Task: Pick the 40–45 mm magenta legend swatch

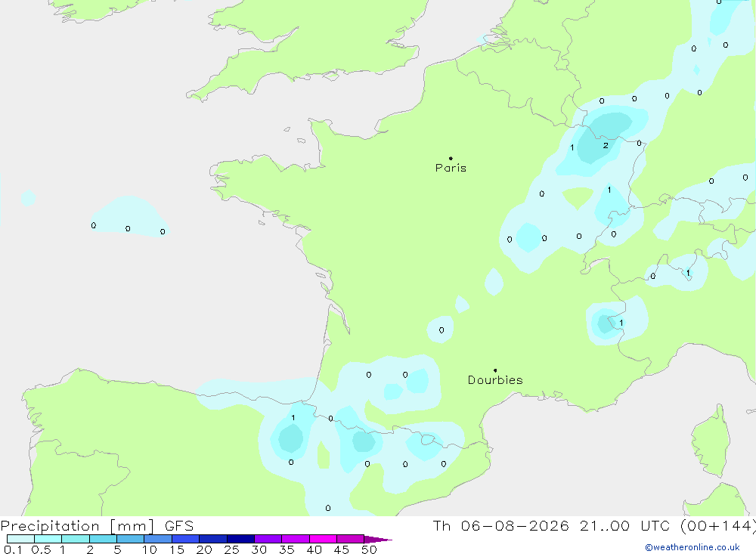Action: [x=323, y=539]
